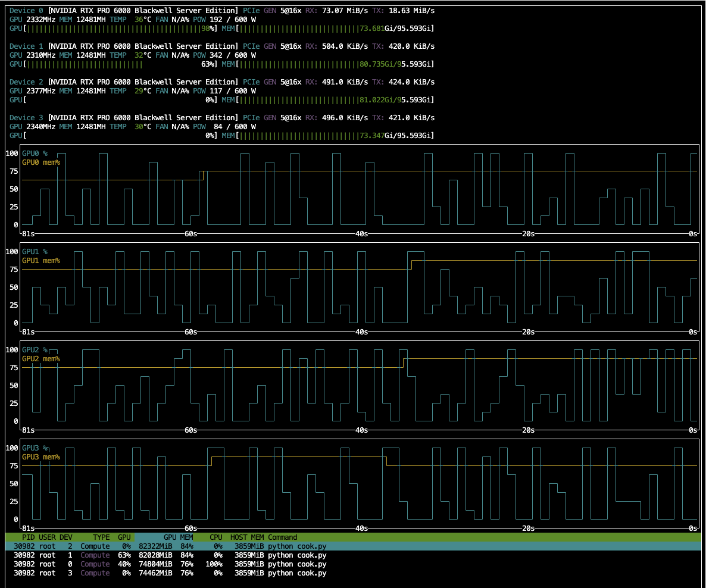Screen dimensions: 706x588
Task: Click the 40s marker on GPU0 chart axis
Action: (x=361, y=234)
